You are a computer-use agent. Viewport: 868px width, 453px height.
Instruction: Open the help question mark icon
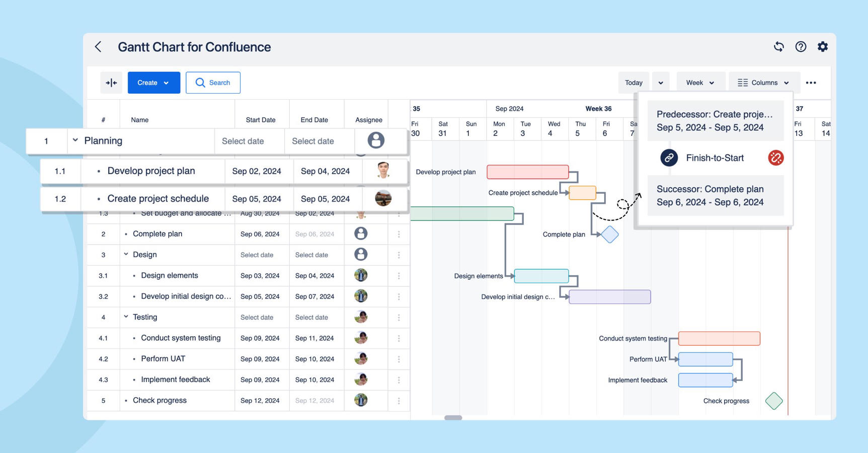(801, 47)
